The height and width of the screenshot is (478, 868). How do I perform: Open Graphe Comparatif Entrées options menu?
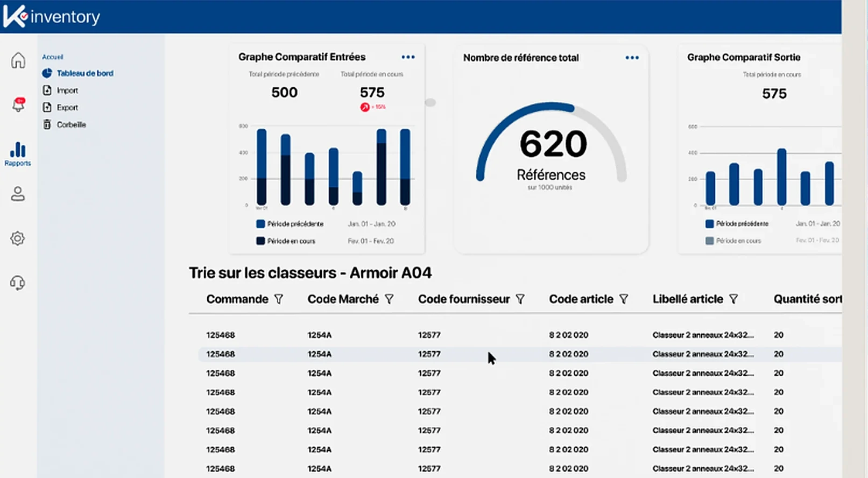coord(408,57)
